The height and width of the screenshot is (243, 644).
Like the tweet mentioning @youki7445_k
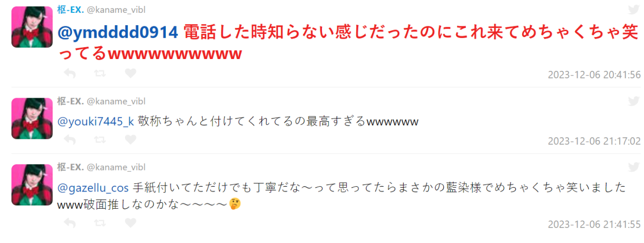(x=130, y=139)
